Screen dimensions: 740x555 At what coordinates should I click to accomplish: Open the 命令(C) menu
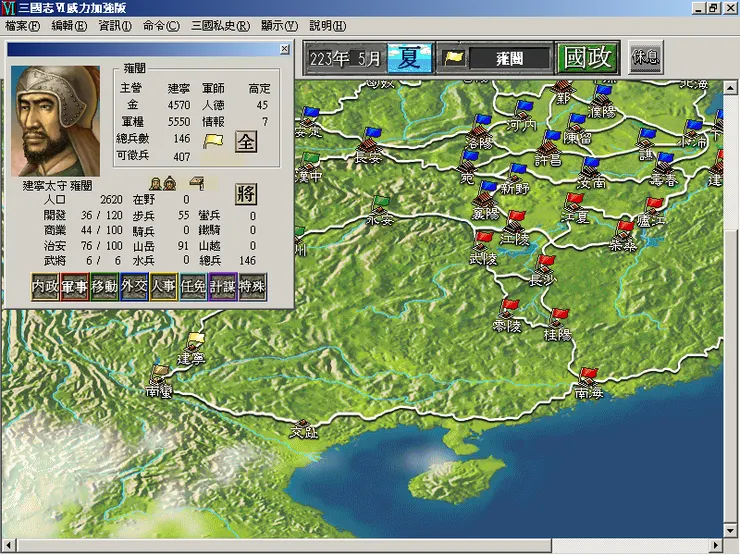(161, 25)
